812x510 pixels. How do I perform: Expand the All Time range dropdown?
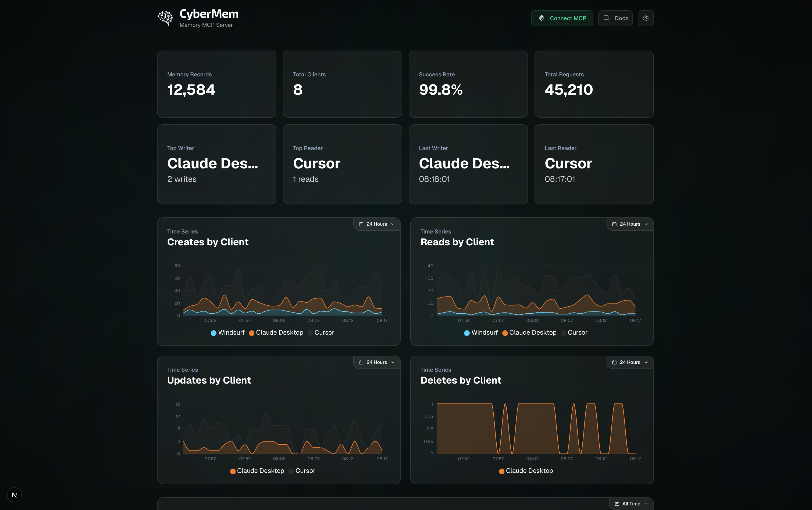point(631,504)
